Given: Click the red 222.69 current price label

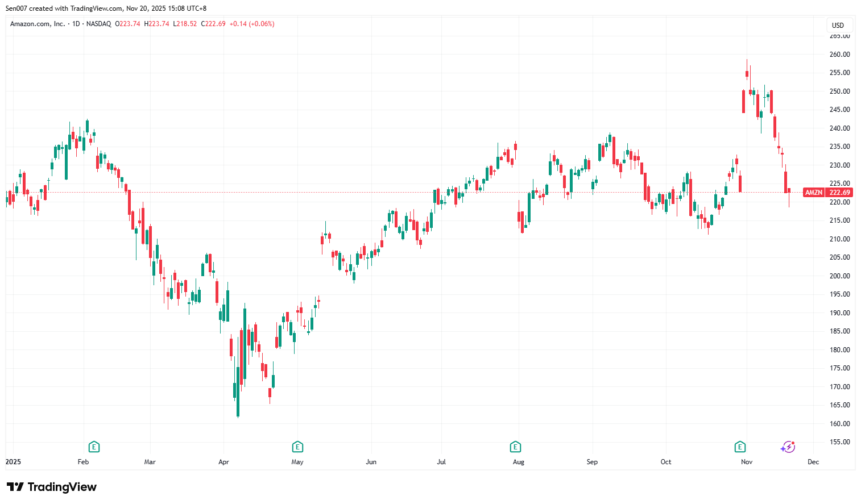Looking at the screenshot, I should coord(839,193).
